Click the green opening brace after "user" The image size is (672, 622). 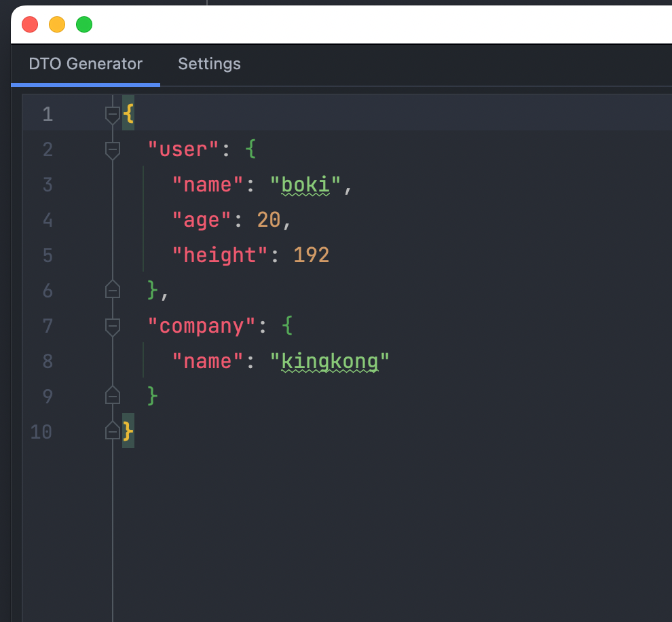click(250, 149)
